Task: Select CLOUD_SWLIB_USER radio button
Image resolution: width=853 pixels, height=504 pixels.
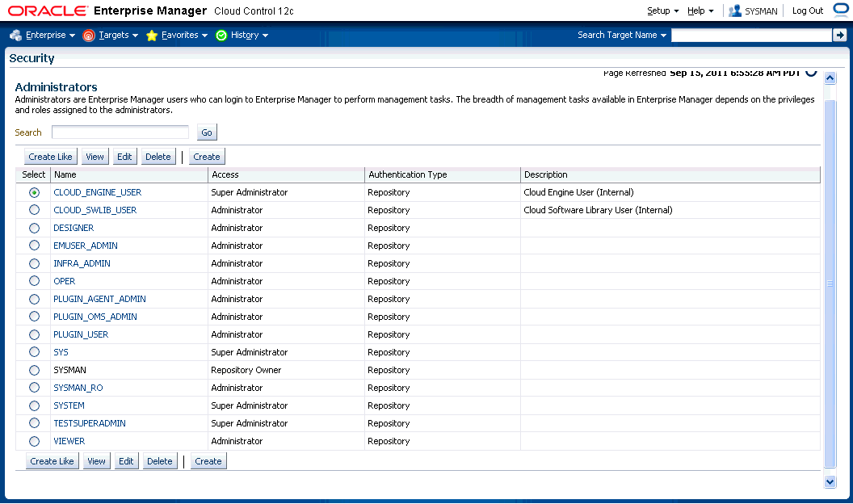Action: coord(34,210)
